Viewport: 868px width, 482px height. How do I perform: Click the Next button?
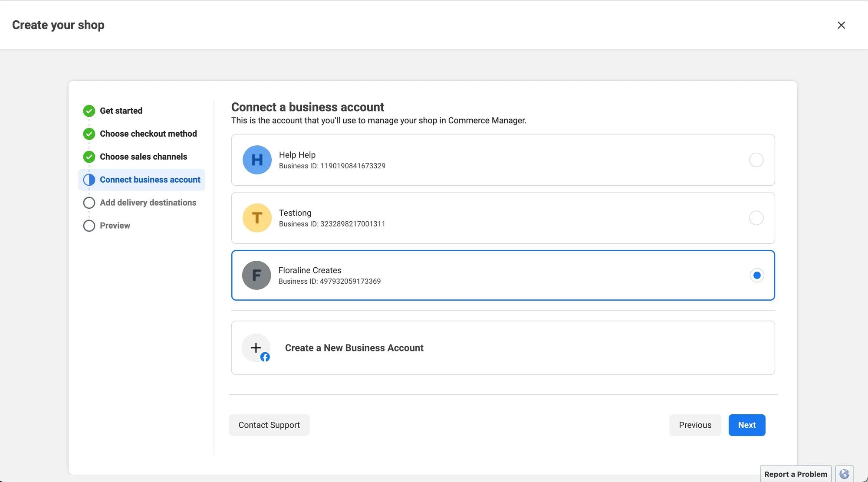pyautogui.click(x=746, y=425)
